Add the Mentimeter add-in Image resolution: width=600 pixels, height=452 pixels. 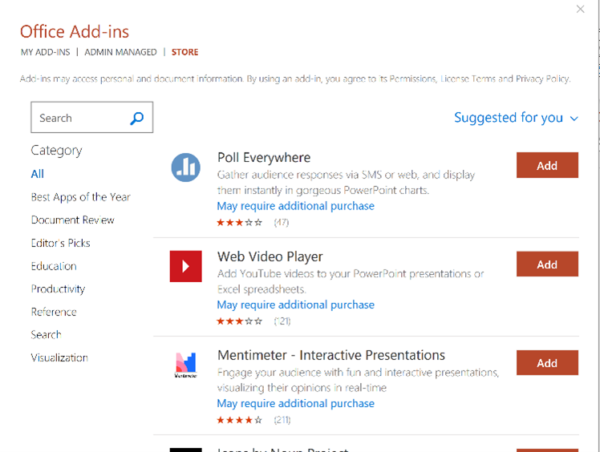pyautogui.click(x=546, y=364)
